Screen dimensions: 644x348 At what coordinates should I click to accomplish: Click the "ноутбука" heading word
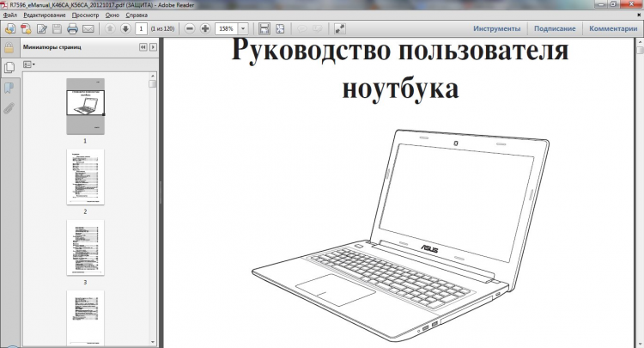point(400,89)
